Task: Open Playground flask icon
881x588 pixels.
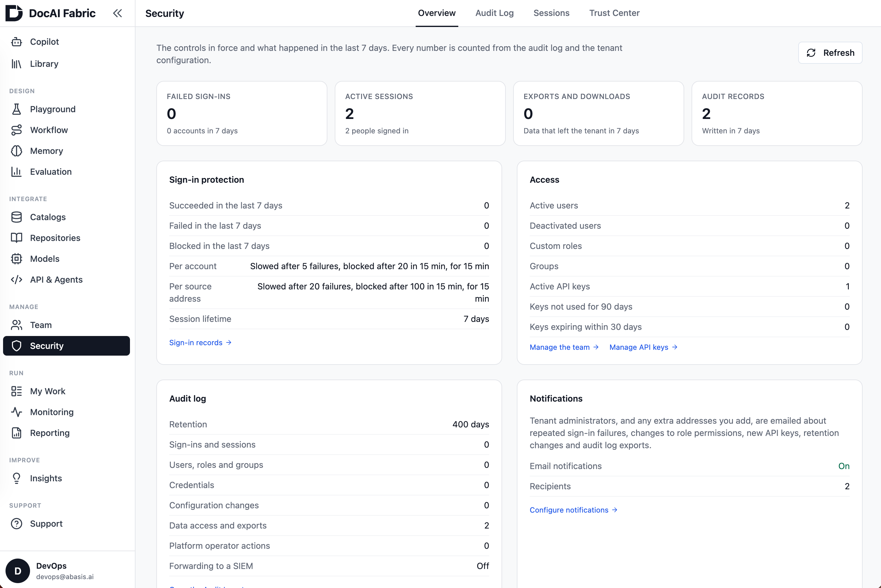Action: [x=17, y=109]
